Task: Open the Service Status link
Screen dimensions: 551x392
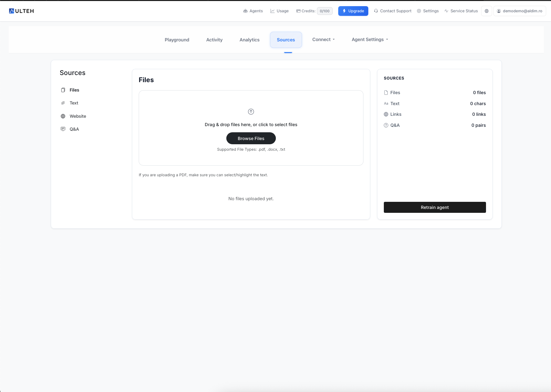Action: [x=461, y=11]
